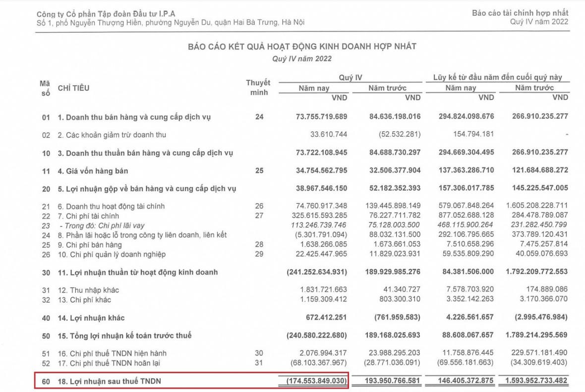585x392 pixels.
Task: Click the operating loss figure (241.252.634.931)
Action: click(317, 273)
